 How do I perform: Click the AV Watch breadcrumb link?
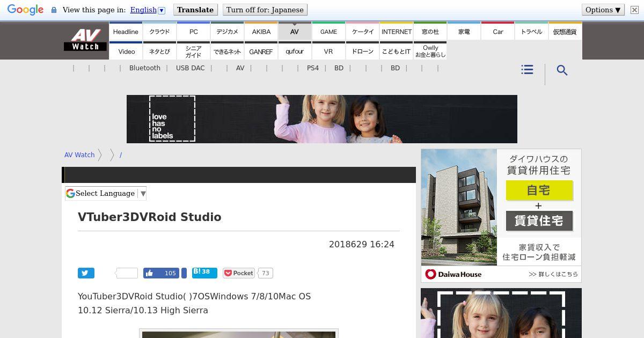point(79,155)
